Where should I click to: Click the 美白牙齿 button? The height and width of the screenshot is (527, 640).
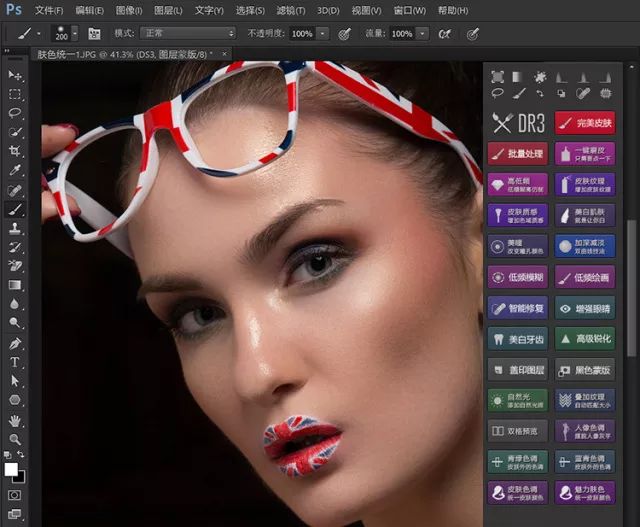tap(517, 339)
